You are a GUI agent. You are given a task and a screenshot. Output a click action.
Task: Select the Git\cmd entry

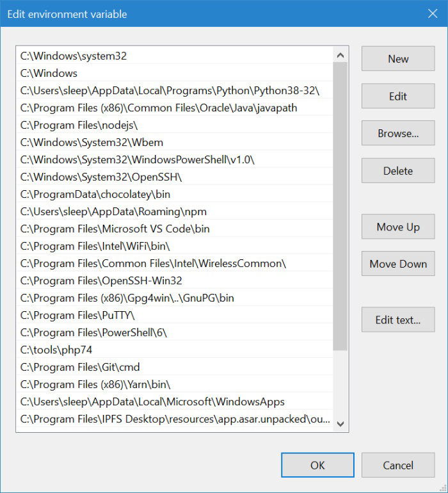(175, 368)
